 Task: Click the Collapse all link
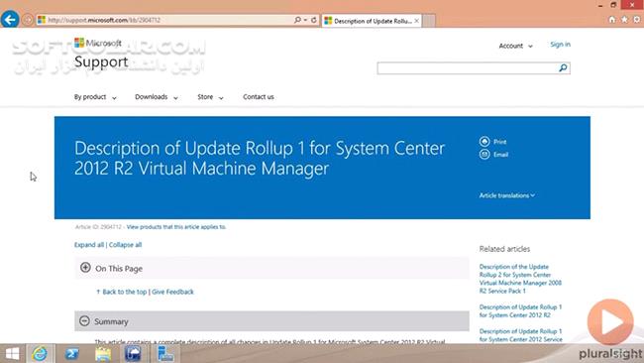pos(125,245)
